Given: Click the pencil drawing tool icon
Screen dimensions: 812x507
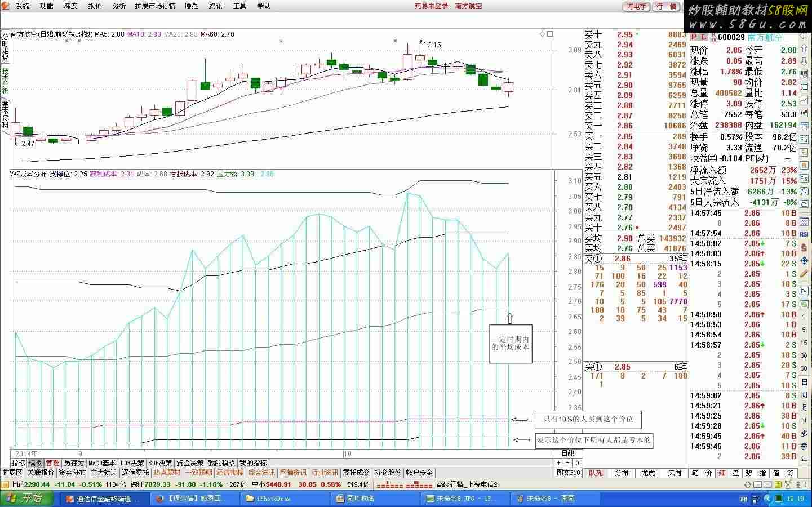Looking at the screenshot, I should pyautogui.click(x=804, y=273).
